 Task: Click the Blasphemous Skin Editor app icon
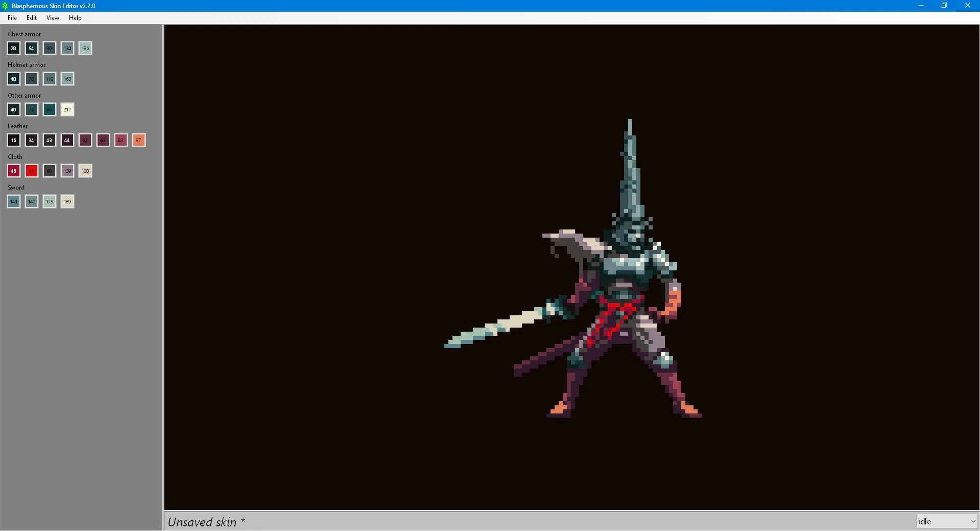5,6
